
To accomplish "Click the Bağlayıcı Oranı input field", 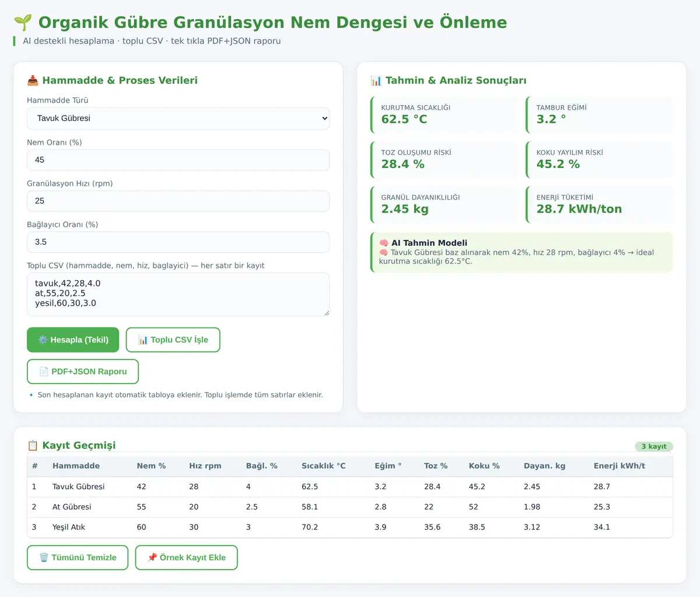I will (178, 242).
